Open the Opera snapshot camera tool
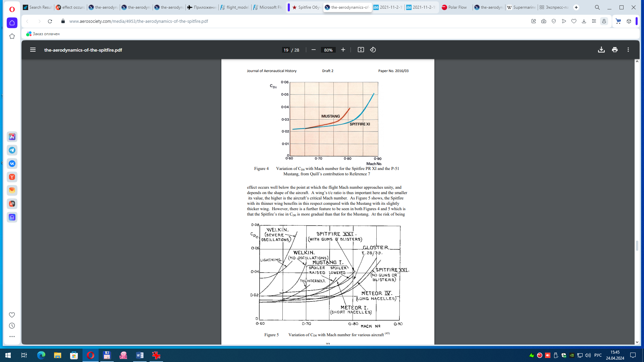The image size is (644, 362). tap(544, 21)
